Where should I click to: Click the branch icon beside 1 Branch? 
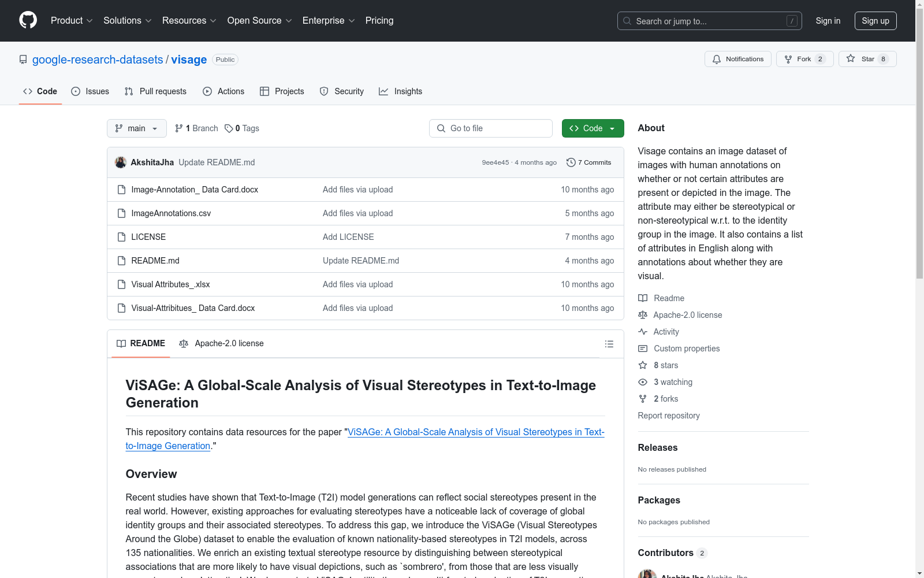click(x=179, y=128)
